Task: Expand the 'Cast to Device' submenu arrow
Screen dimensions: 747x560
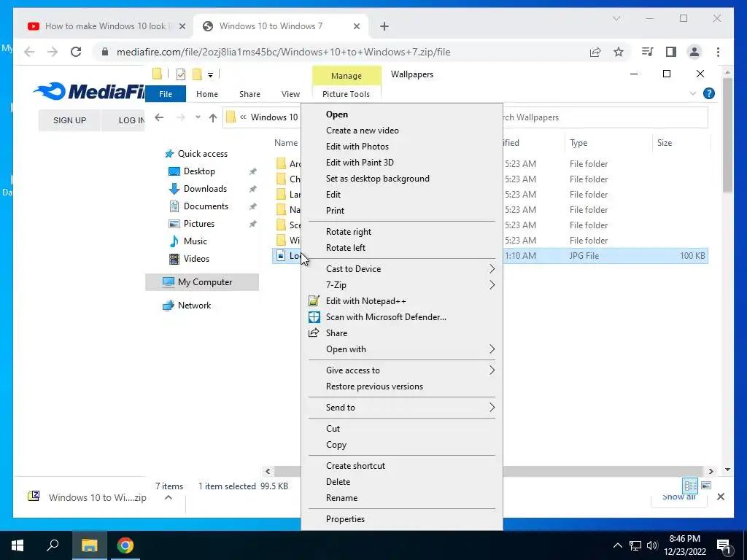Action: click(492, 269)
